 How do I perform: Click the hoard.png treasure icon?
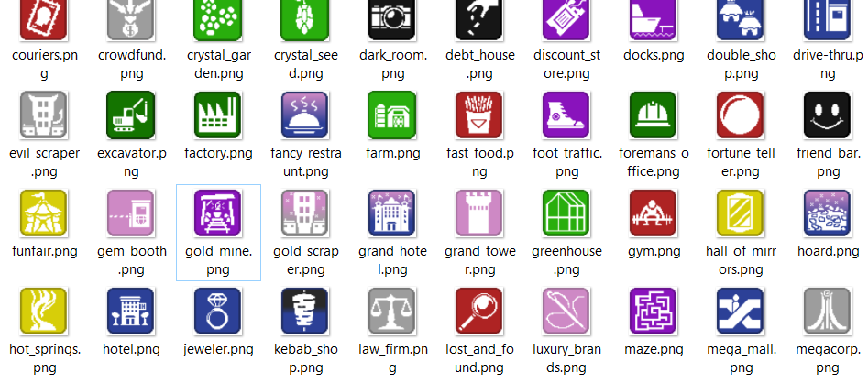(x=828, y=213)
